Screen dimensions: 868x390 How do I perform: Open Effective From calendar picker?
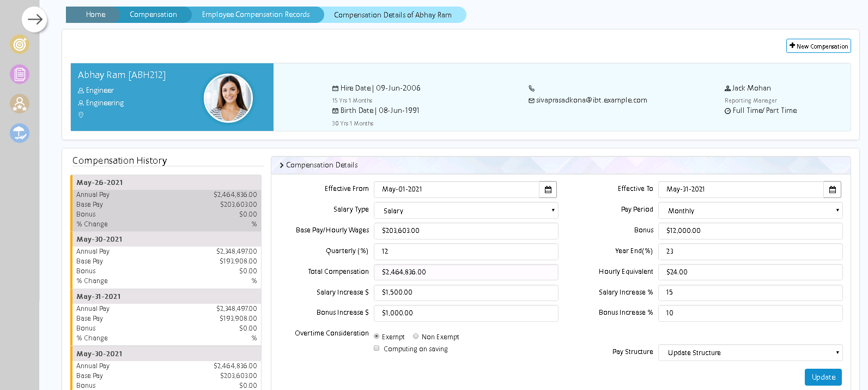[548, 189]
